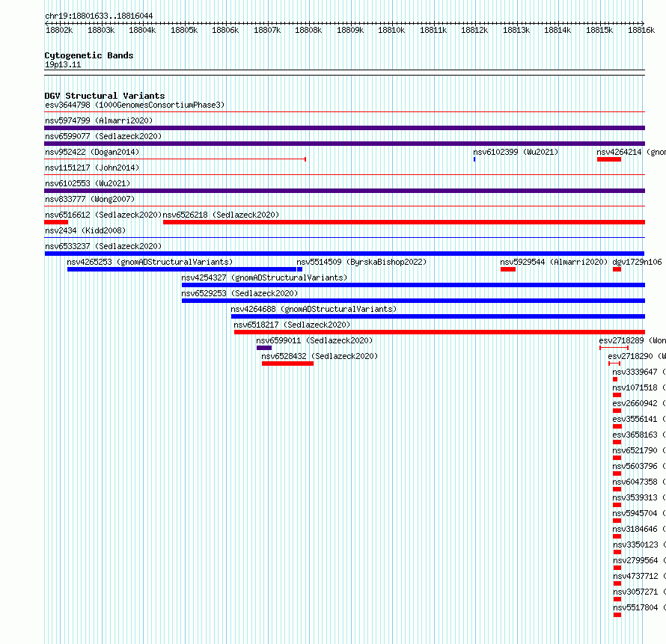This screenshot has height=644, width=666.
Task: Click the esv3644798 (1000GenomesConsortiumPhase3) variant label
Action: click(x=135, y=105)
